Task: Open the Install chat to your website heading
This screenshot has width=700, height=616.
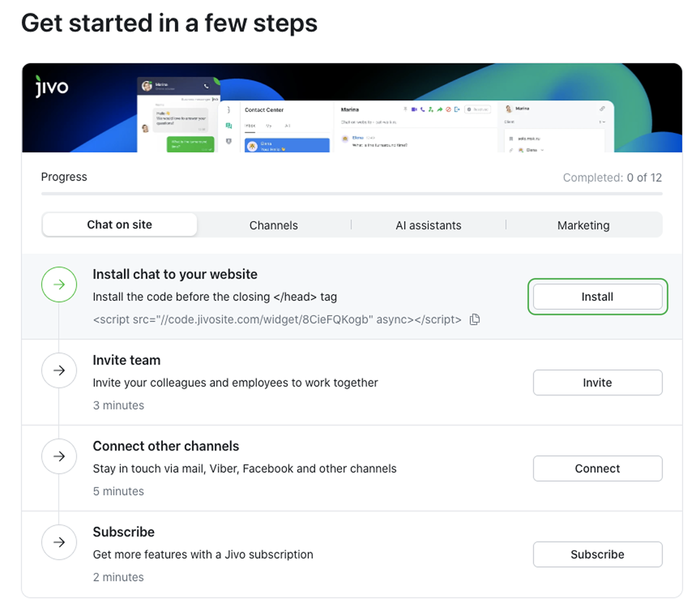Action: coord(175,274)
